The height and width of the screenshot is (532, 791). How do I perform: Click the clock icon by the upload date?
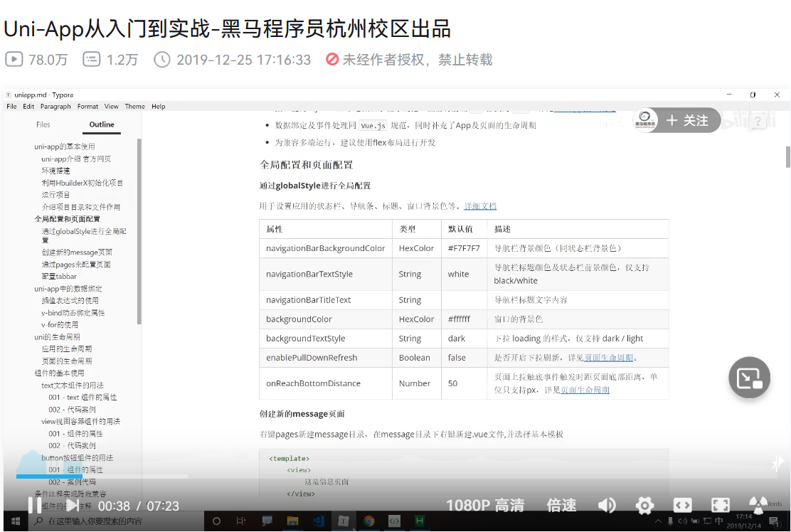(162, 60)
